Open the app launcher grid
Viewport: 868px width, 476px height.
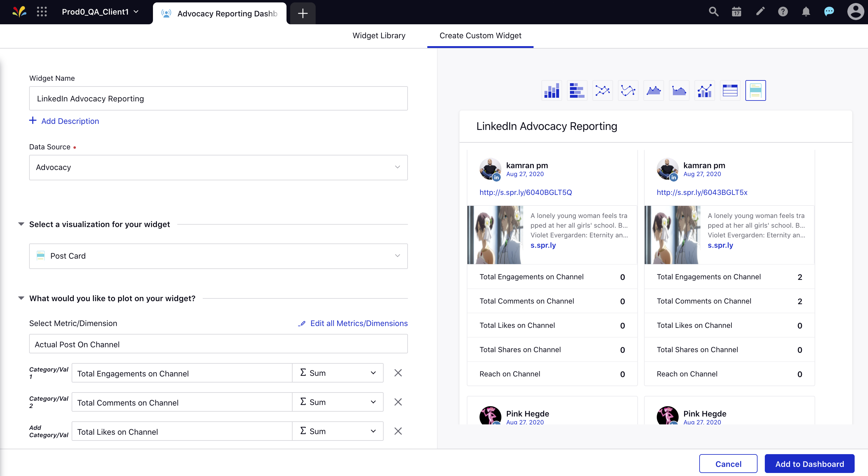42,12
